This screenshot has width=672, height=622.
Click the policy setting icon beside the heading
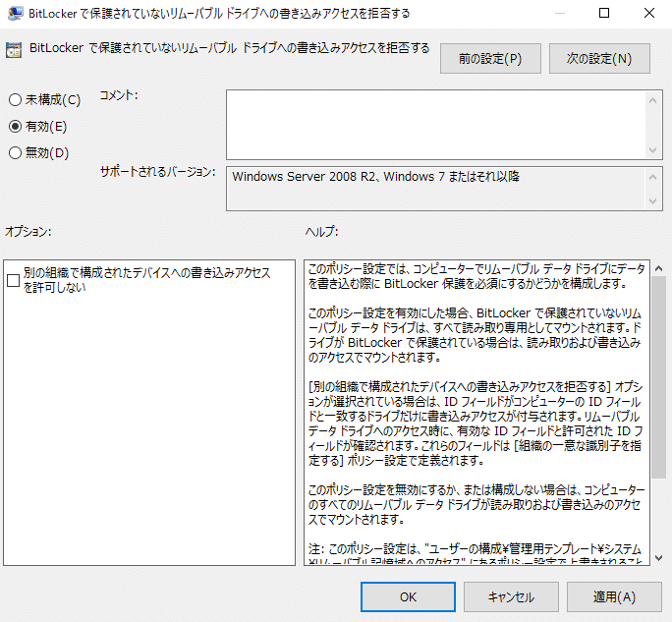tap(14, 50)
